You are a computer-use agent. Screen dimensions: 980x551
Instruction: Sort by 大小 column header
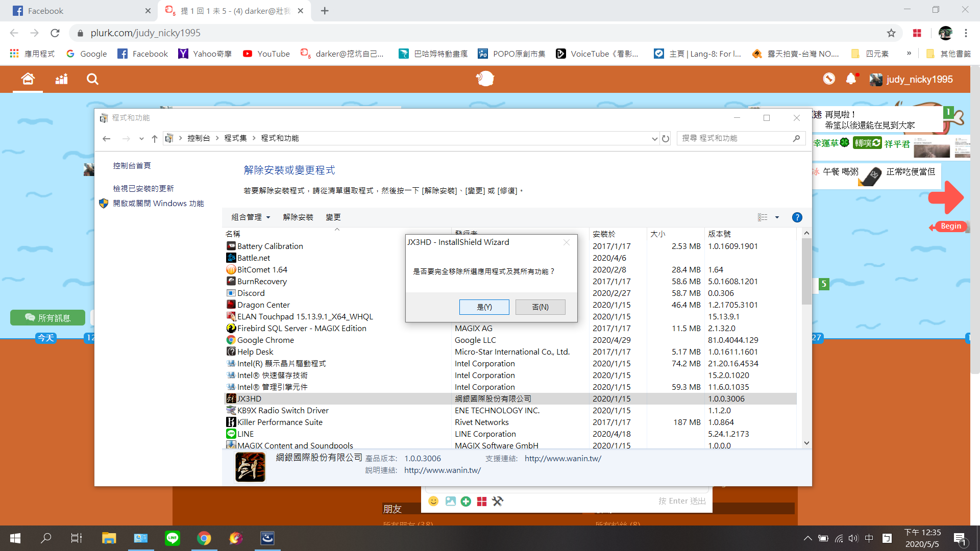click(675, 234)
